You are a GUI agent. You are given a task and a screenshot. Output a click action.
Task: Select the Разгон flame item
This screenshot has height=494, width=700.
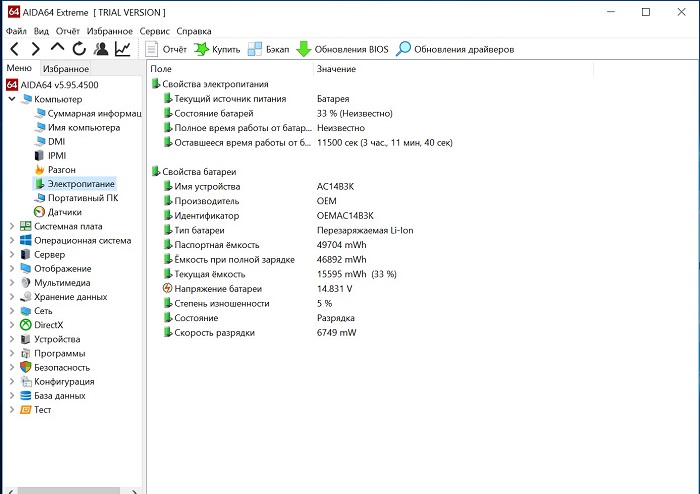point(55,170)
